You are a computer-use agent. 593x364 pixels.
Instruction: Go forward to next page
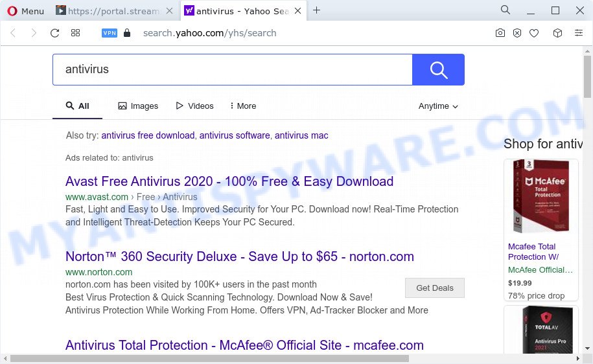[x=34, y=33]
